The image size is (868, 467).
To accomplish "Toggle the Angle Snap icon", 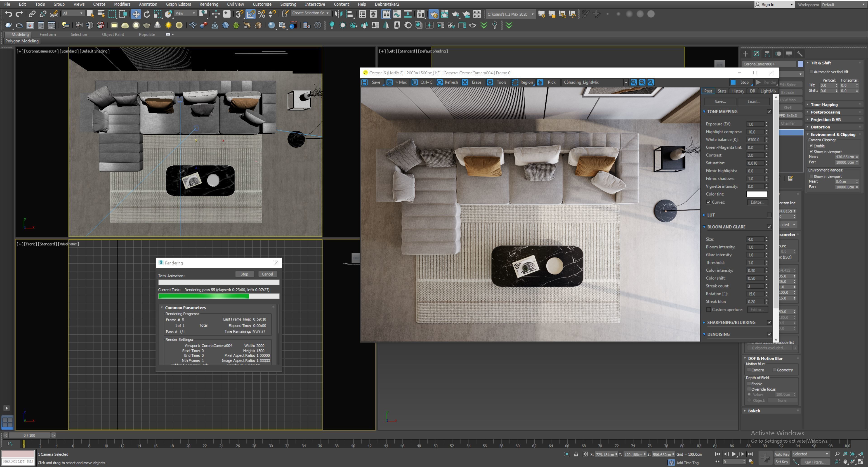I will [x=250, y=14].
